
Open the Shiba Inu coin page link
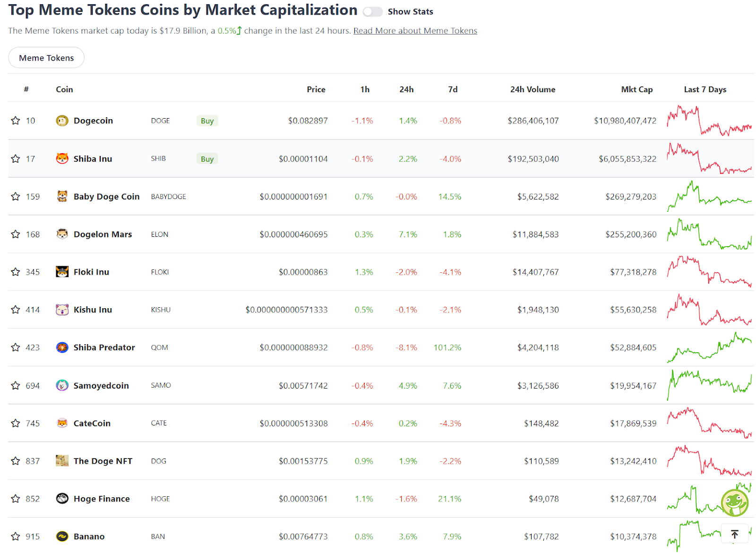[93, 159]
